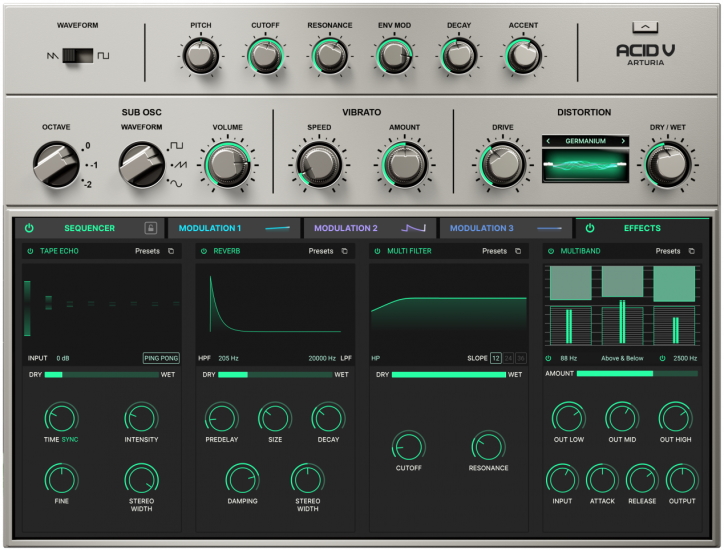
Task: Click the Reverb dry/wet slider
Action: point(275,375)
